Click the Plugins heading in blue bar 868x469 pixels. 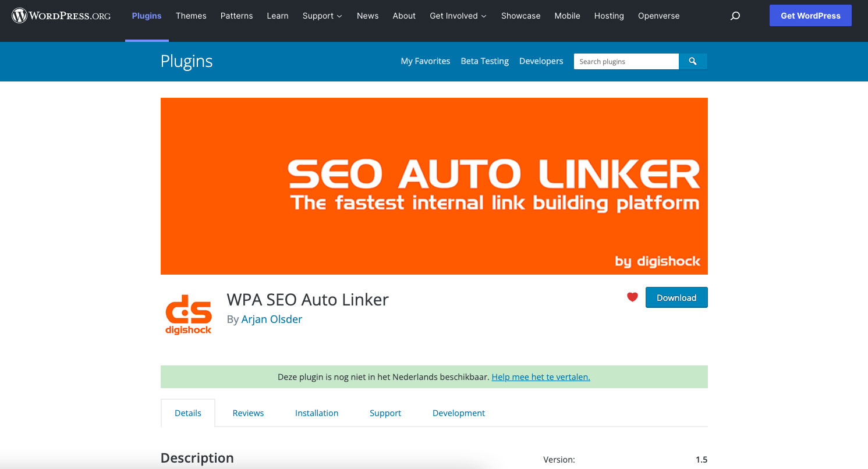[187, 61]
